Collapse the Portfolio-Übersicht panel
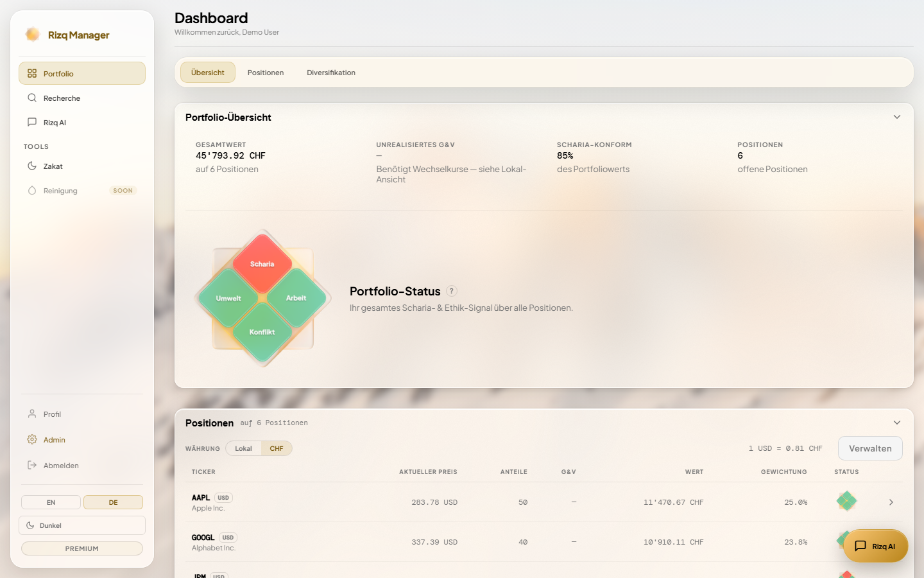Screen dimensions: 924x578 [897, 117]
